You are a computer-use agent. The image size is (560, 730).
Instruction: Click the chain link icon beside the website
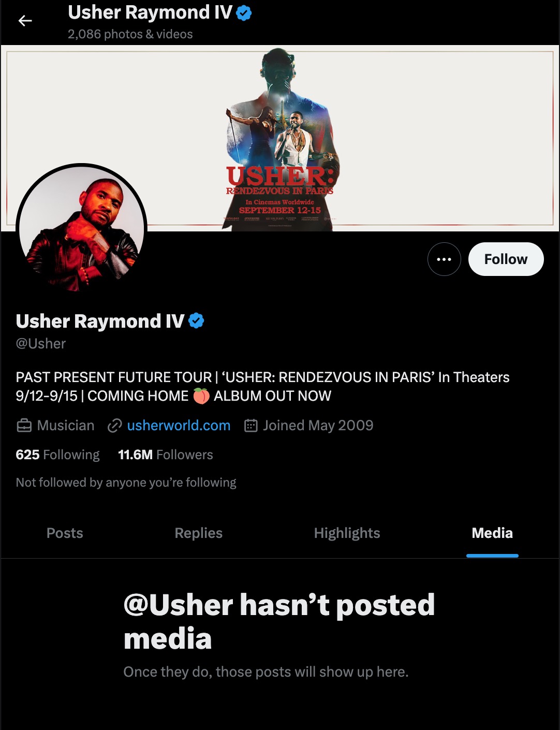click(114, 426)
